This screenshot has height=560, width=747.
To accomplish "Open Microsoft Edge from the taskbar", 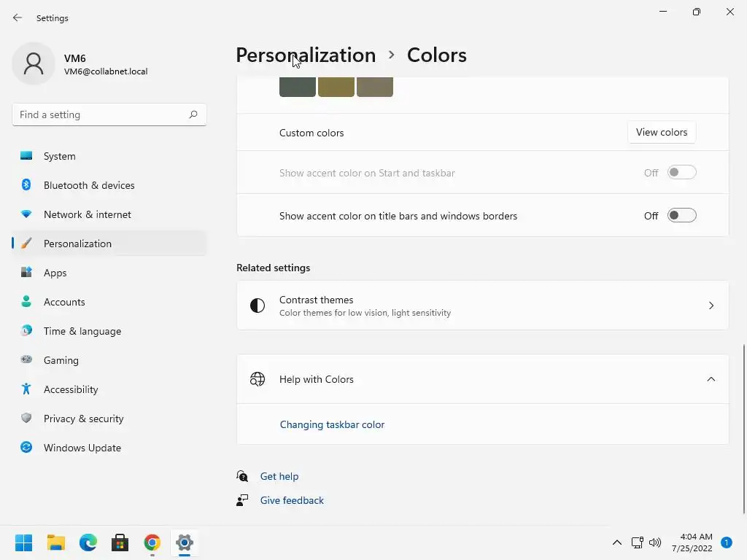I will pos(88,542).
